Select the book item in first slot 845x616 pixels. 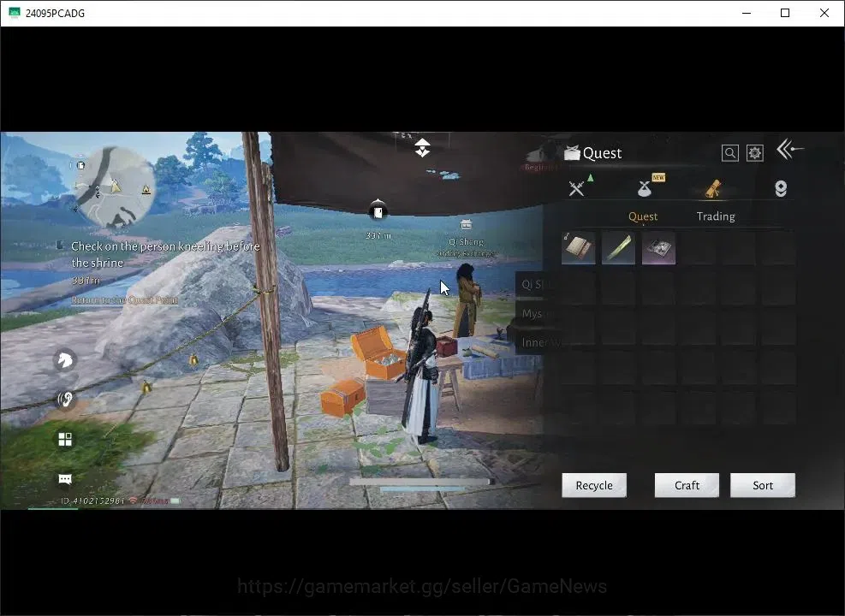578,248
